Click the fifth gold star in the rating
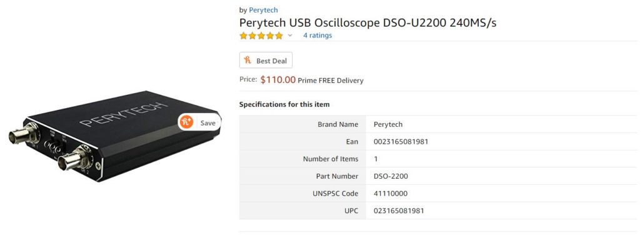 click(x=279, y=36)
